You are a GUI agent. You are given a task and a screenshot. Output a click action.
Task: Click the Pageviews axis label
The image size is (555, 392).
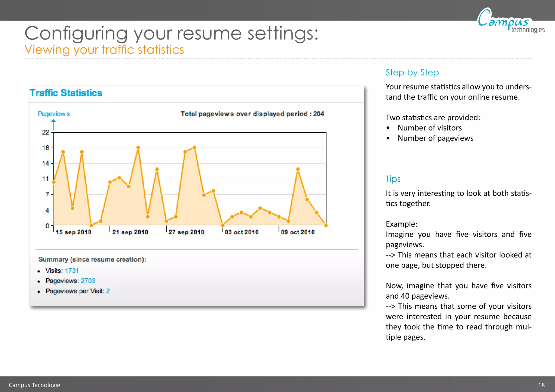point(54,114)
